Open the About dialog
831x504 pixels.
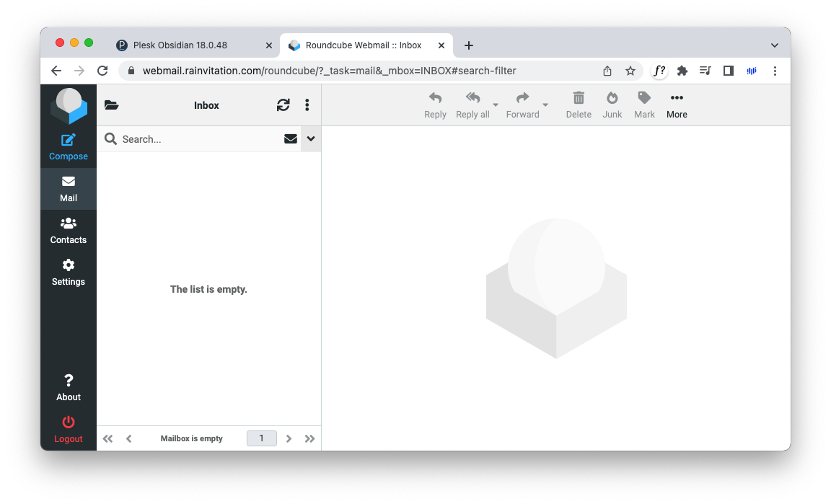69,387
